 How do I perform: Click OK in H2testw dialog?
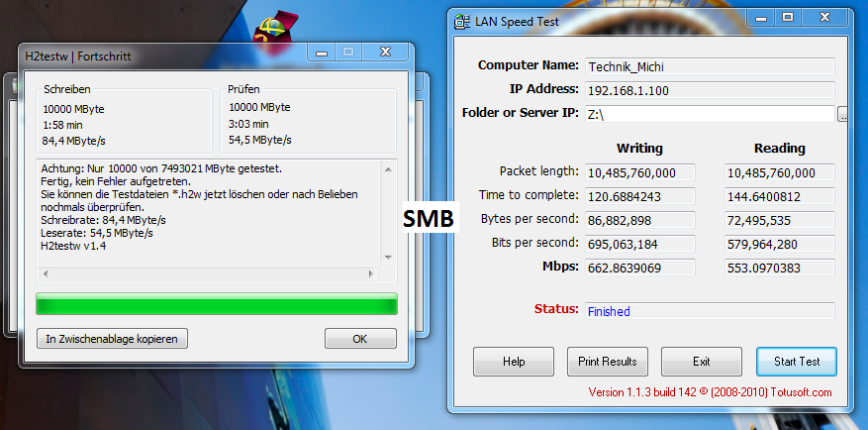coord(360,339)
